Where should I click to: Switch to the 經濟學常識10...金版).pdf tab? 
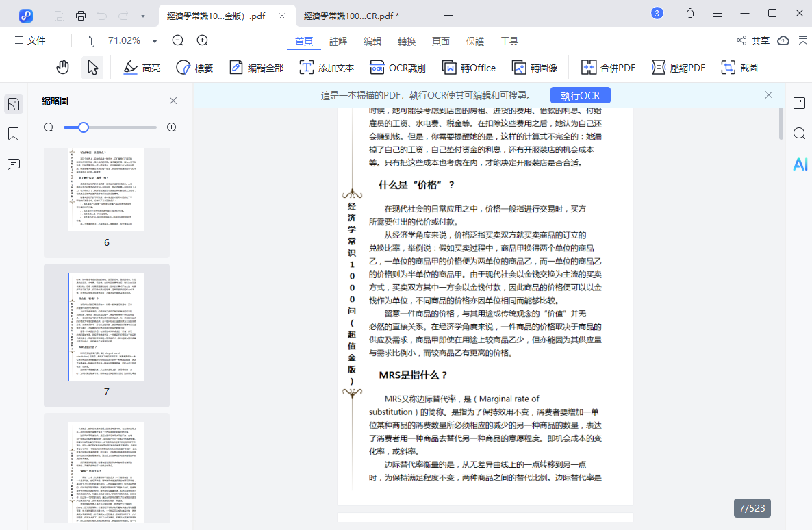pyautogui.click(x=216, y=16)
